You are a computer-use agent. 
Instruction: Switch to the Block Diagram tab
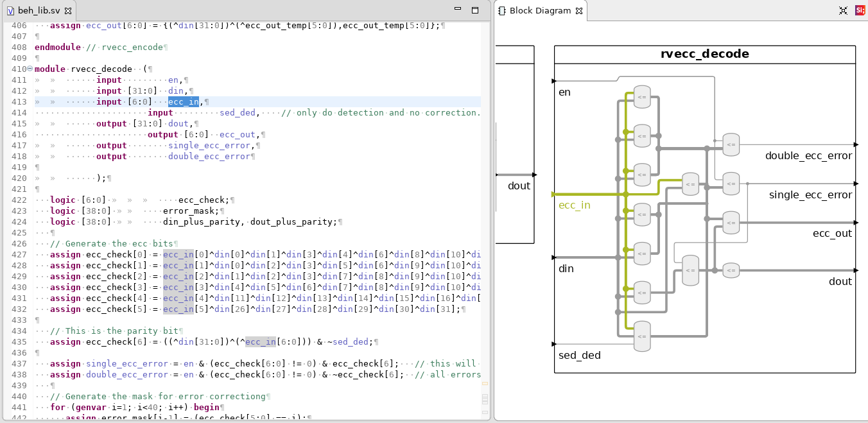[x=539, y=10]
